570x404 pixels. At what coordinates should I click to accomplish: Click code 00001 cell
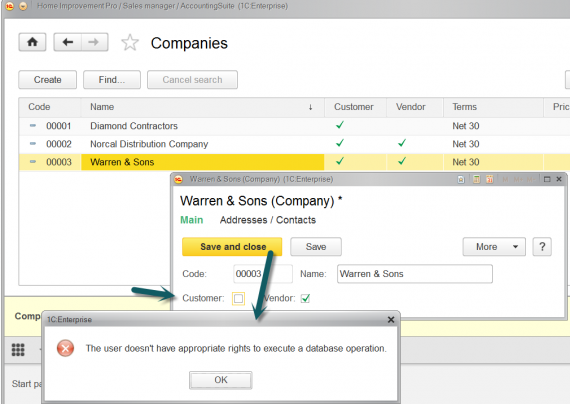(59, 126)
